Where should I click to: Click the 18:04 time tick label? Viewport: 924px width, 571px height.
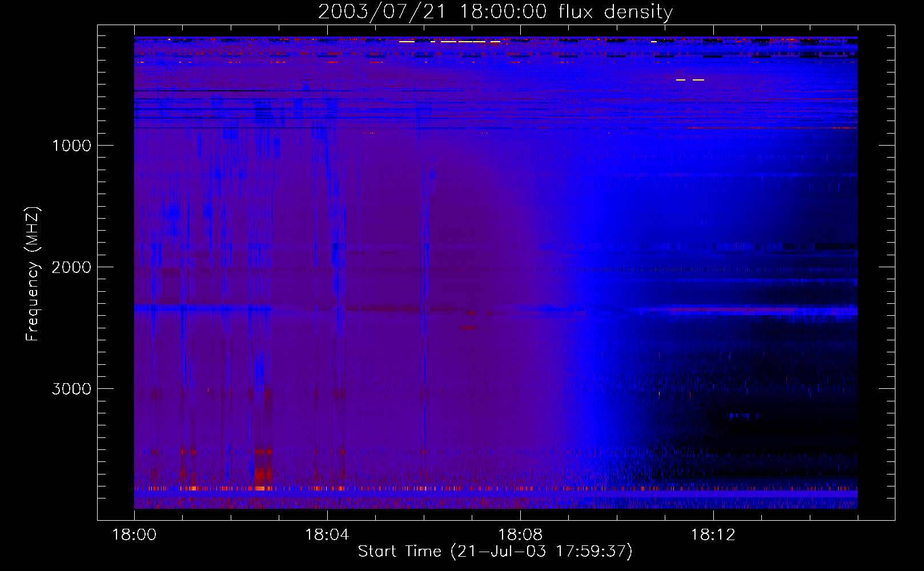[327, 535]
